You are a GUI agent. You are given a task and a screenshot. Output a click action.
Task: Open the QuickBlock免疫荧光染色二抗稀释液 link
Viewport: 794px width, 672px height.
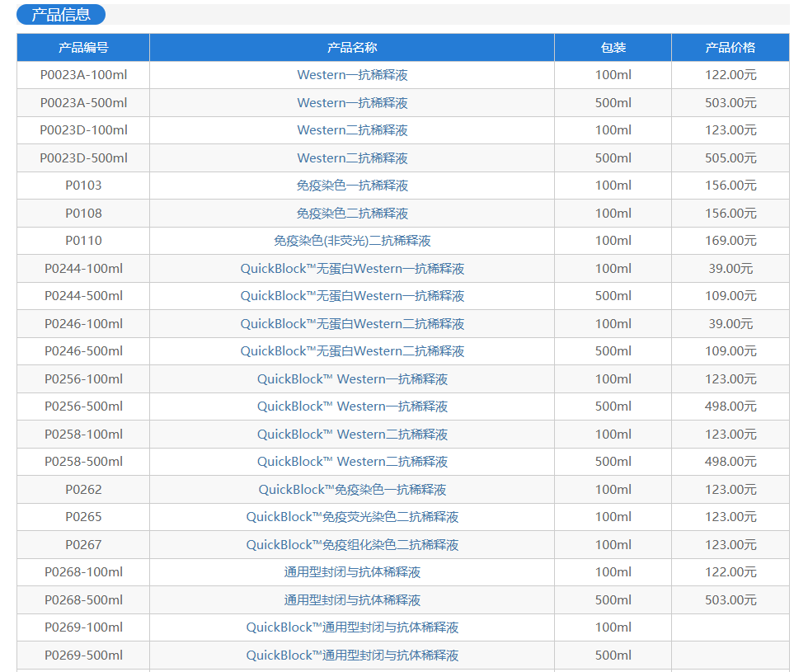click(352, 517)
